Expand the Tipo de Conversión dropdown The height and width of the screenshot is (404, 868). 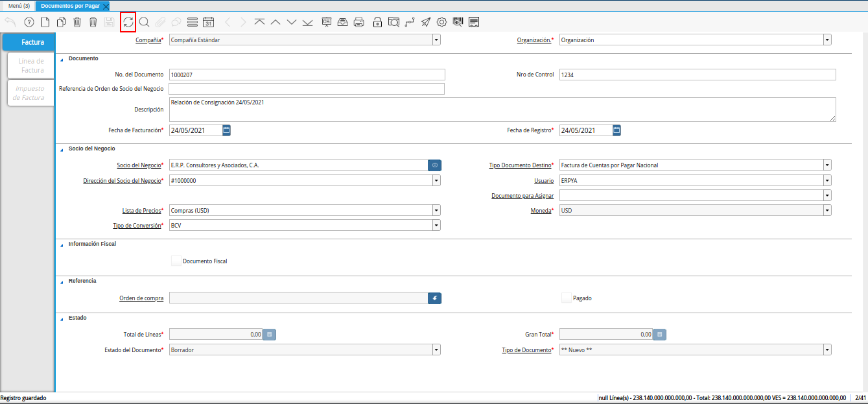[436, 225]
